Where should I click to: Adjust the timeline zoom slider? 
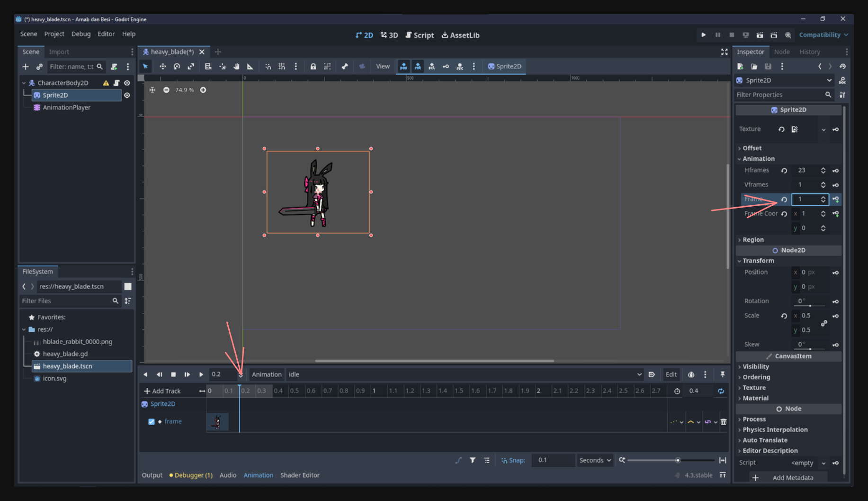coord(678,460)
